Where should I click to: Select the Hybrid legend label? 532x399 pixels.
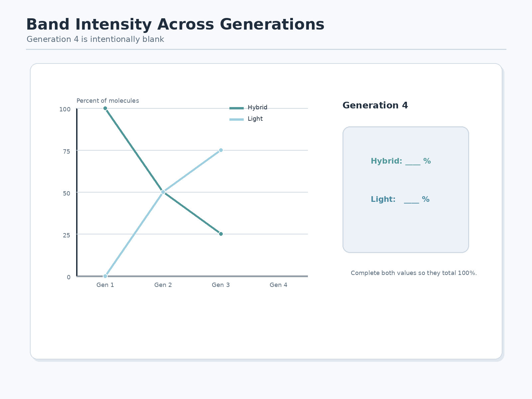(257, 107)
